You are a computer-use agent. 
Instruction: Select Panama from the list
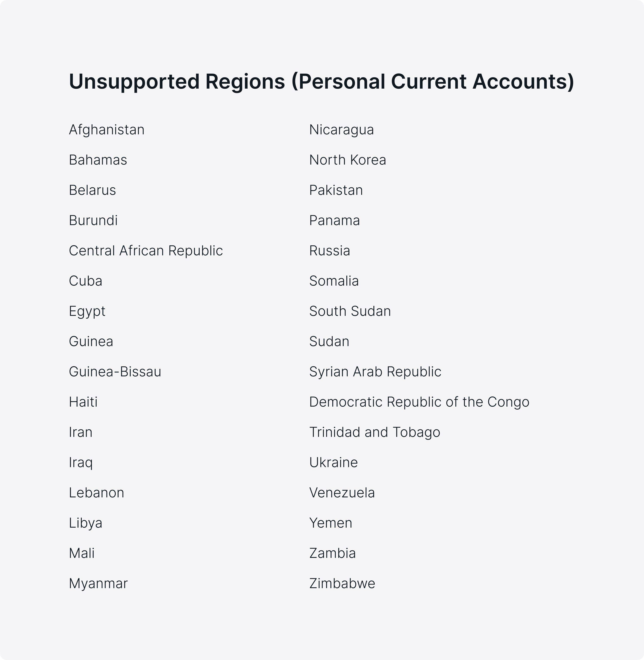[x=335, y=220]
